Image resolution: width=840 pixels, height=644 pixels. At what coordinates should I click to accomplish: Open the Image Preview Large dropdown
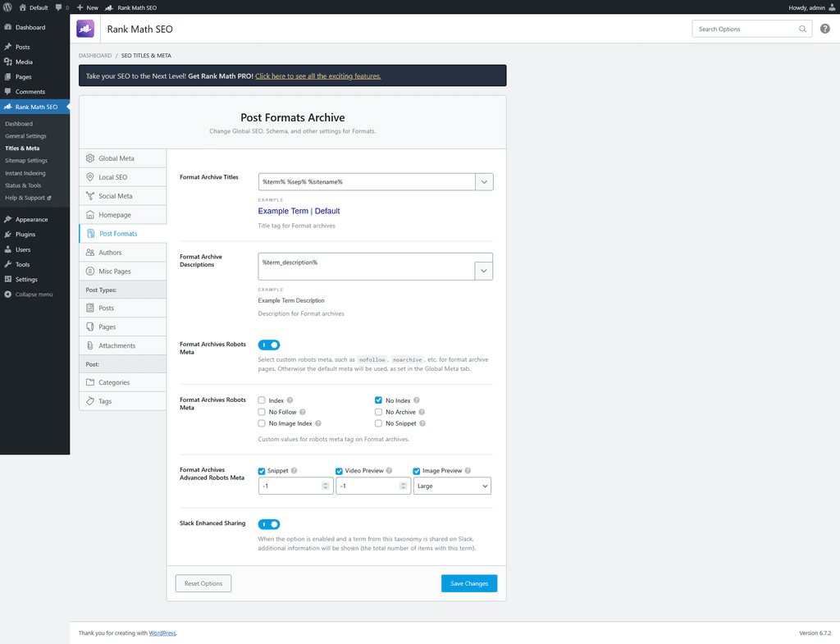coord(452,486)
